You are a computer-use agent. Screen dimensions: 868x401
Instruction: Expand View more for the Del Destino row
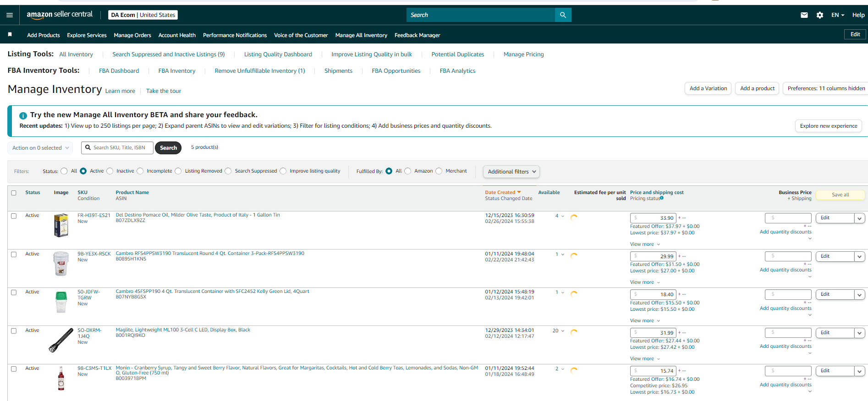645,244
